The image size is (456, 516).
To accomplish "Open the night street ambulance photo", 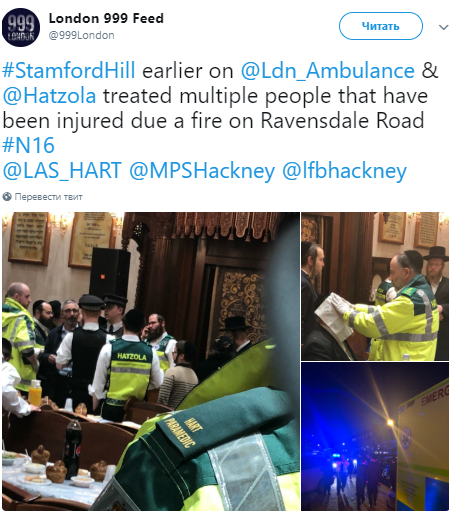I will click(375, 437).
